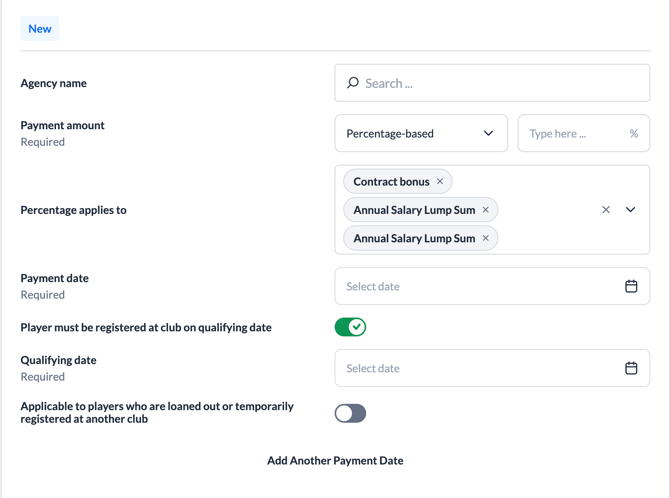This screenshot has height=498, width=670.
Task: Select the New tab
Action: (x=40, y=28)
